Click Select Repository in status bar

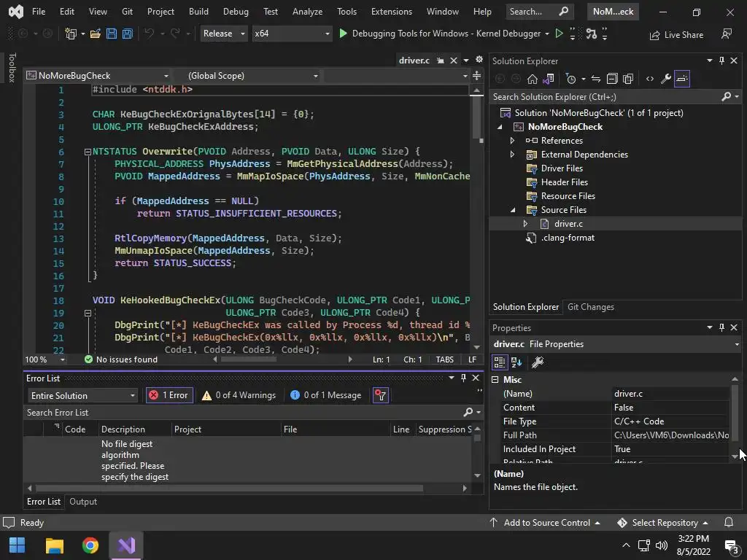(662, 522)
